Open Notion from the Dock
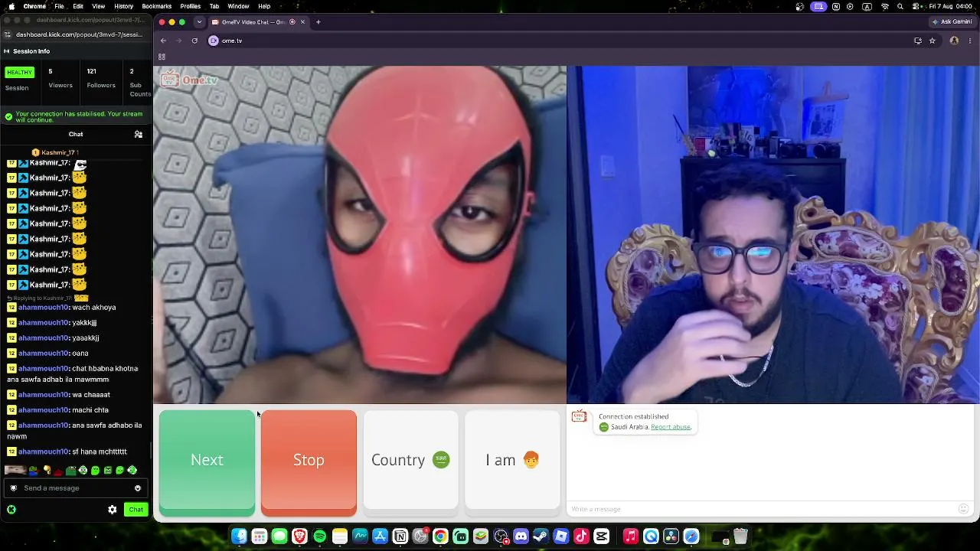The height and width of the screenshot is (551, 980). tap(400, 536)
